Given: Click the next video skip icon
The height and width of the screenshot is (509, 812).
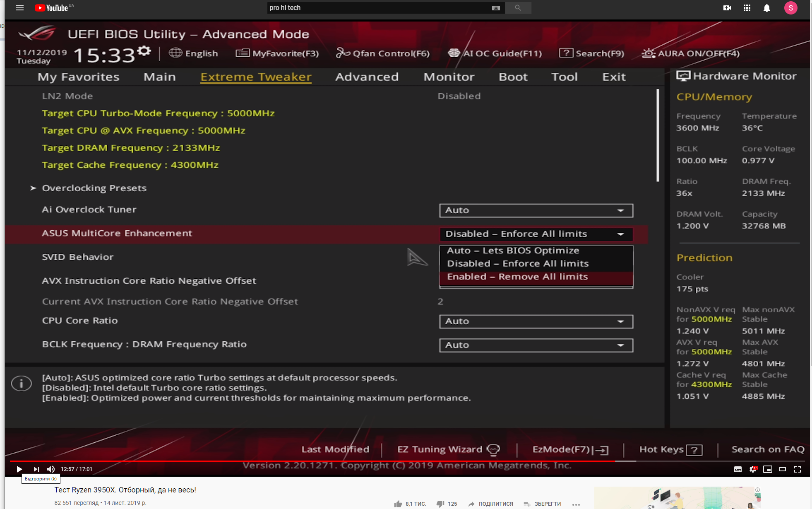Looking at the screenshot, I should (x=36, y=469).
